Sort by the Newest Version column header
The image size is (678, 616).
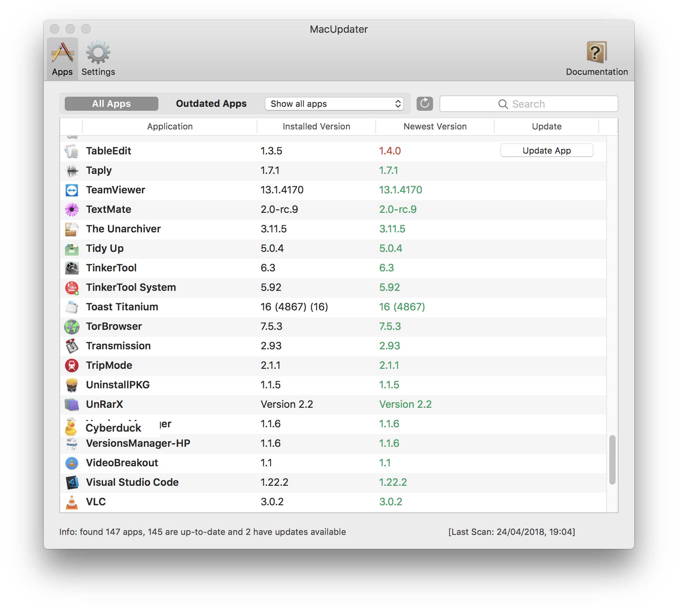click(435, 126)
